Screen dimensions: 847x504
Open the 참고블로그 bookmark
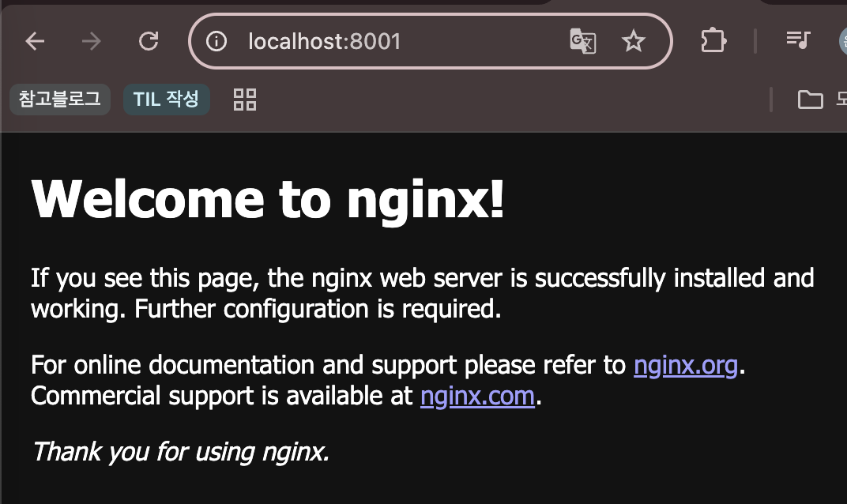tap(60, 100)
